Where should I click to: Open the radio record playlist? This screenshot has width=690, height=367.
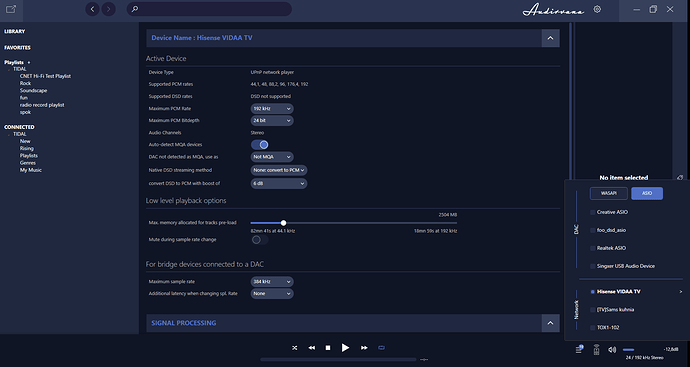point(42,105)
